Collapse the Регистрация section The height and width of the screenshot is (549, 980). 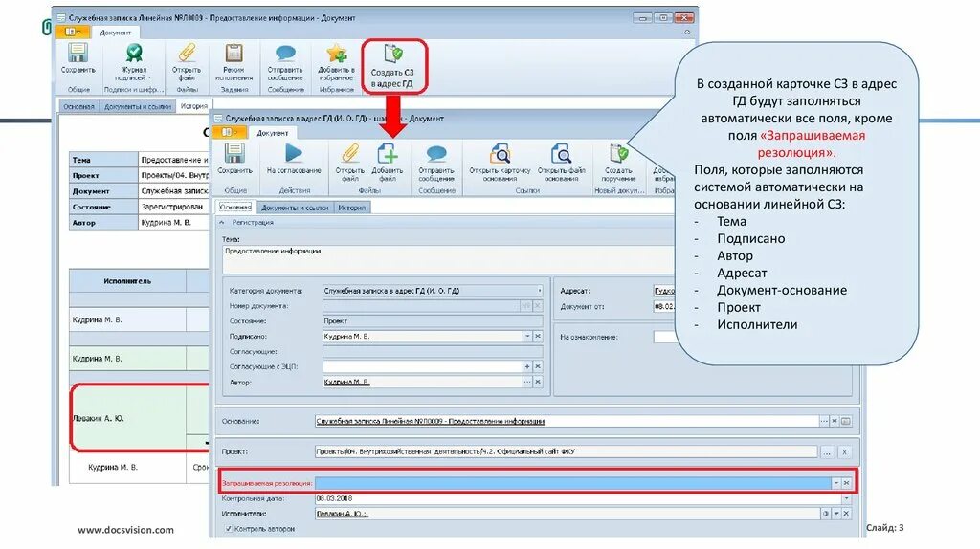222,222
